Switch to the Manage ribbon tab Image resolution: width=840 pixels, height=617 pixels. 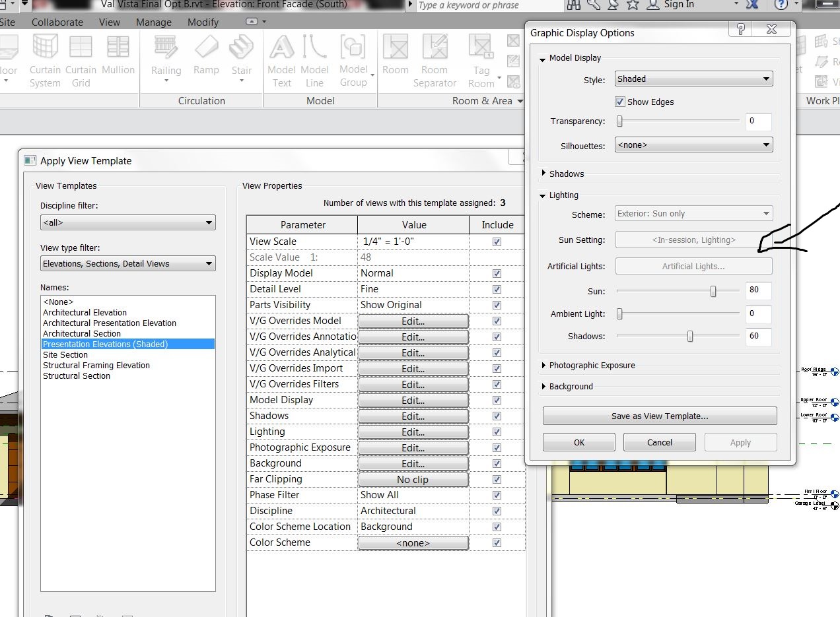tap(153, 22)
